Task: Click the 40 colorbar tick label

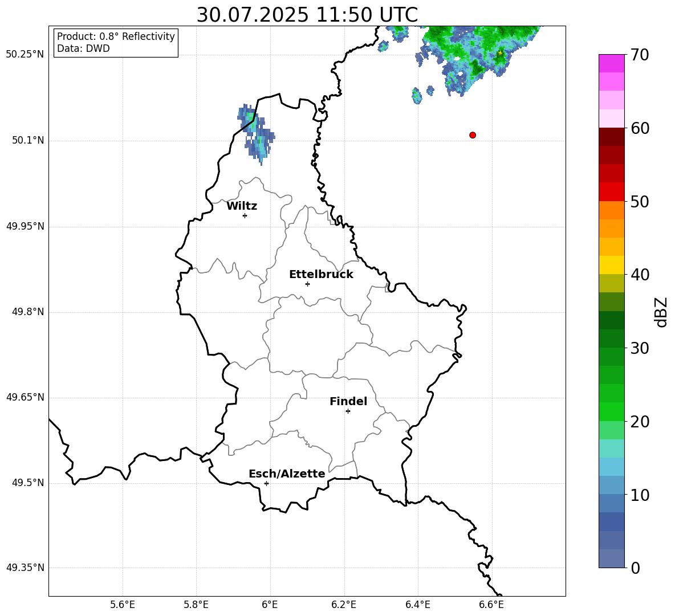Action: pos(640,275)
